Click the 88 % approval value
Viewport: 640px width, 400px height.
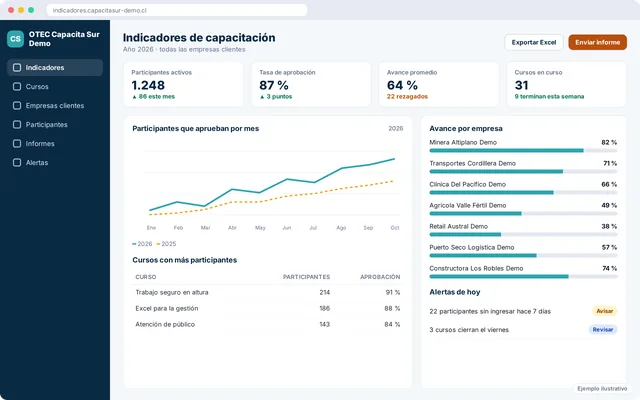[x=392, y=308]
